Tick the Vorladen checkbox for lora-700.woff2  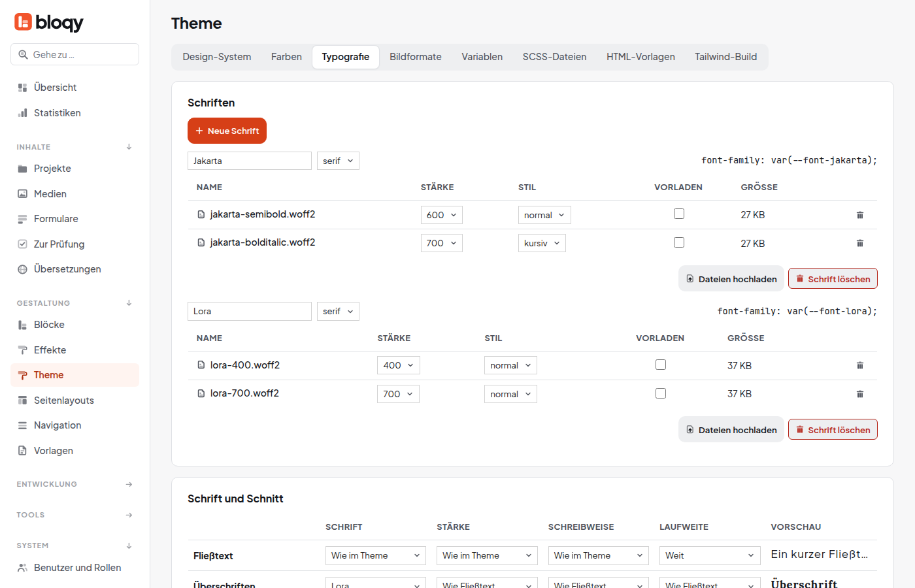coord(661,393)
